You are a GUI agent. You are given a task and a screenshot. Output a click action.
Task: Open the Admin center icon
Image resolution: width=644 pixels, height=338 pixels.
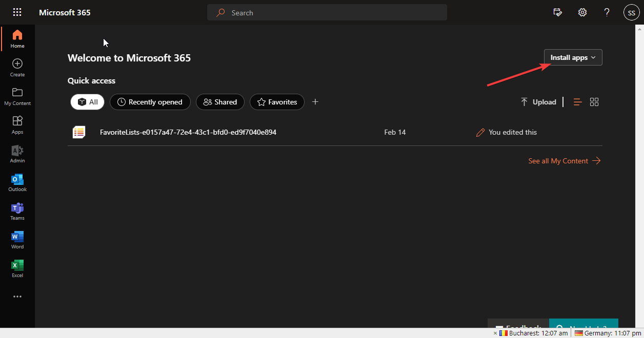coord(17,154)
